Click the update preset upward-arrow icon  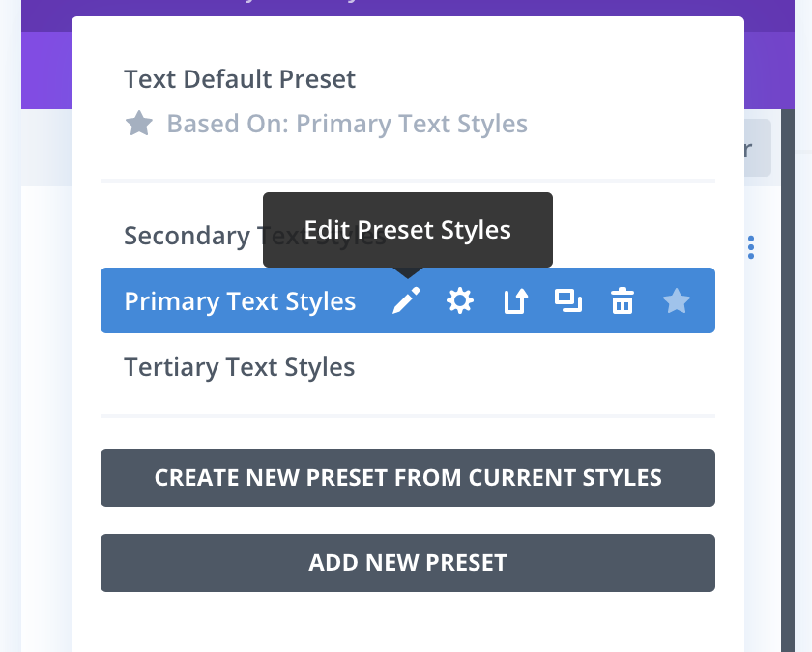(514, 302)
